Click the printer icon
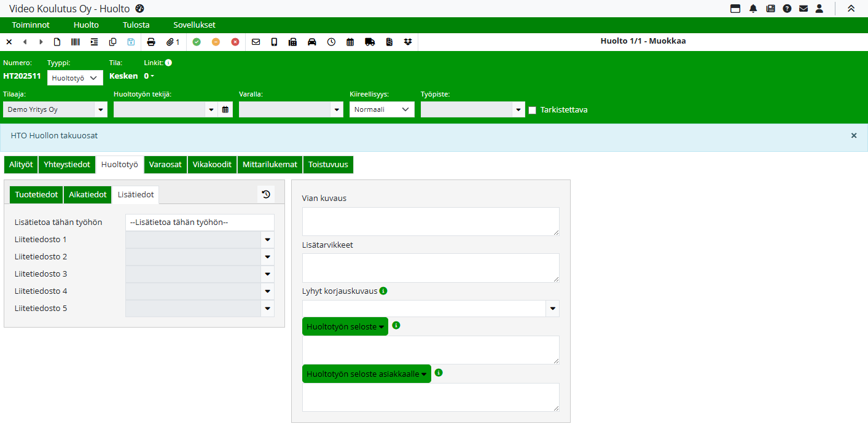 click(151, 42)
